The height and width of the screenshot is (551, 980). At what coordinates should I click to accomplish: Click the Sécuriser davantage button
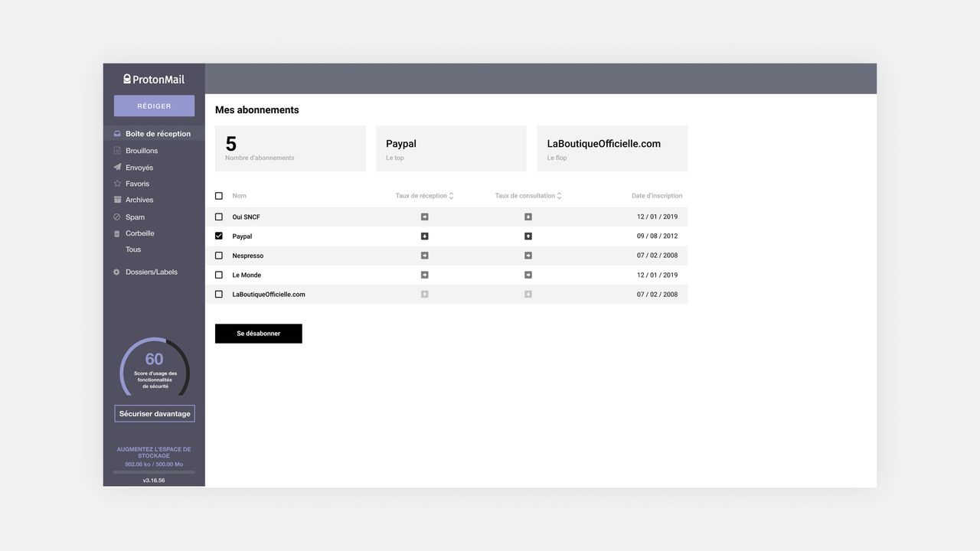155,414
